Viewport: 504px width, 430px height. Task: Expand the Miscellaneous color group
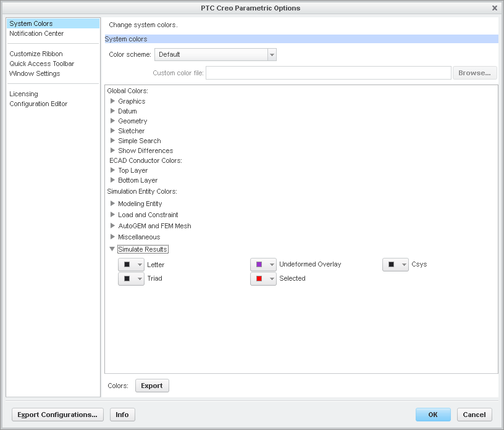112,237
